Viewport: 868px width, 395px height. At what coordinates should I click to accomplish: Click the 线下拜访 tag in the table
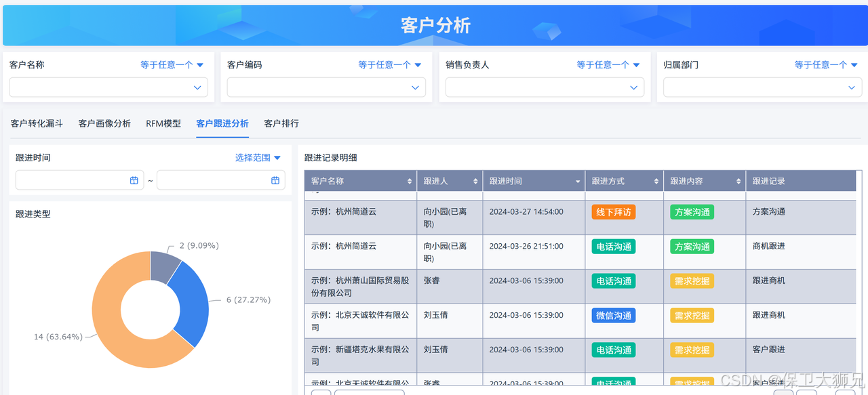click(x=614, y=212)
